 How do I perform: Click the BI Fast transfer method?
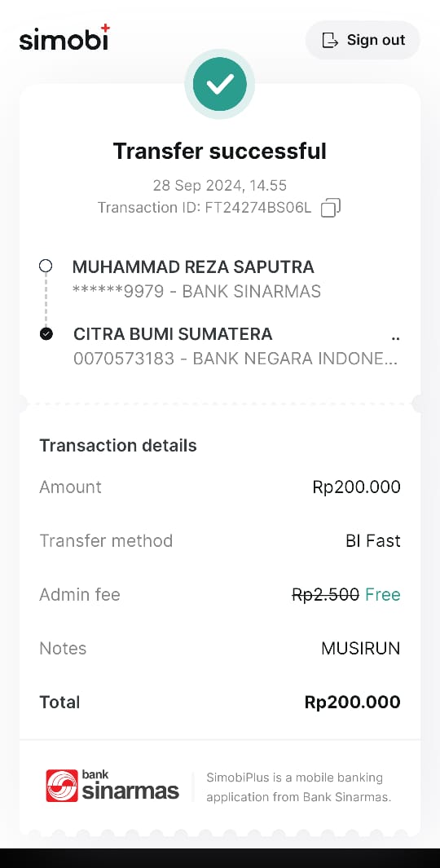[373, 540]
